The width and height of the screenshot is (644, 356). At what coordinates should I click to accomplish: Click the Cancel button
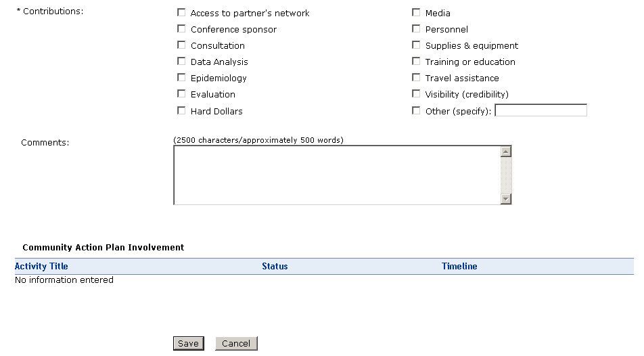236,343
